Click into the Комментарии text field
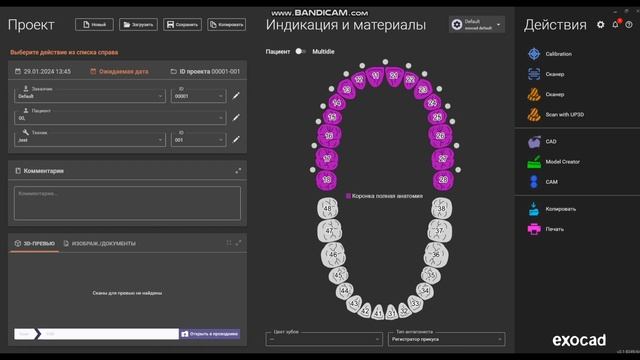This screenshot has height=360, width=640. [127, 203]
